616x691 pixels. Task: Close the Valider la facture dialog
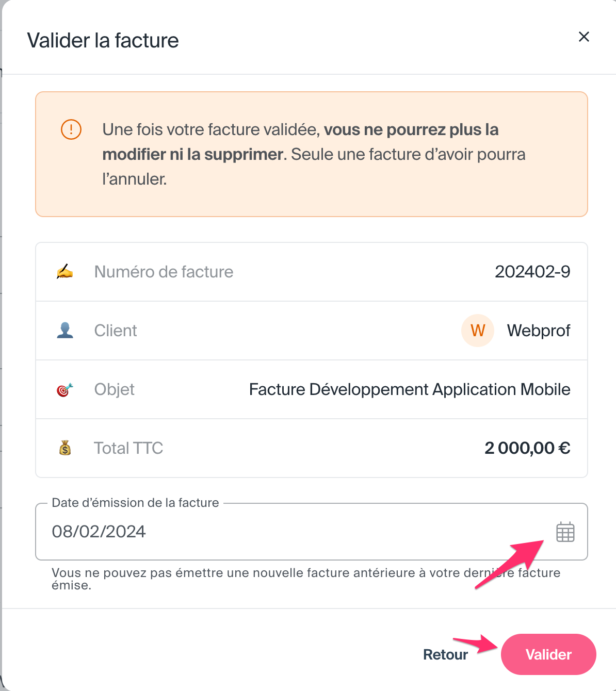coord(583,37)
